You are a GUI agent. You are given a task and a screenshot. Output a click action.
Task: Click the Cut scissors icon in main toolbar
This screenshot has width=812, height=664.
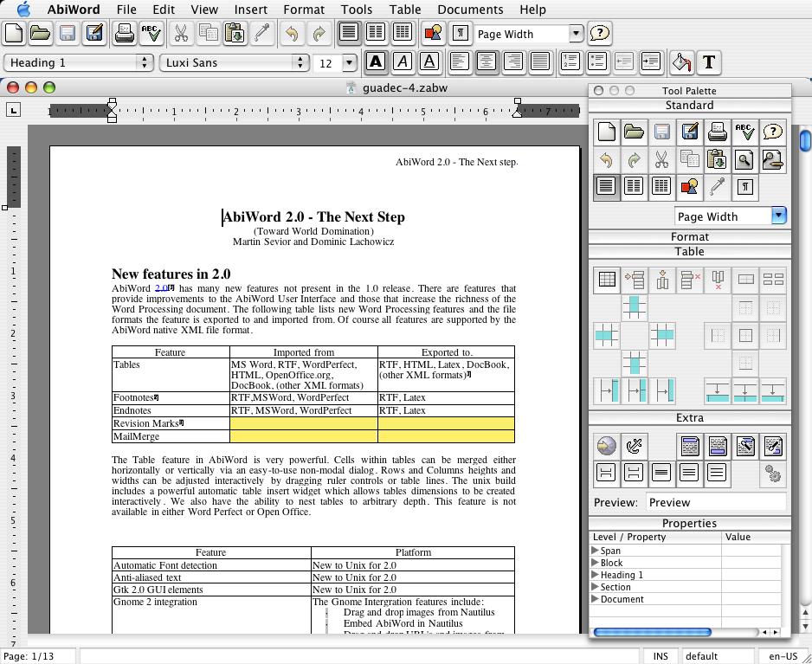(181, 34)
